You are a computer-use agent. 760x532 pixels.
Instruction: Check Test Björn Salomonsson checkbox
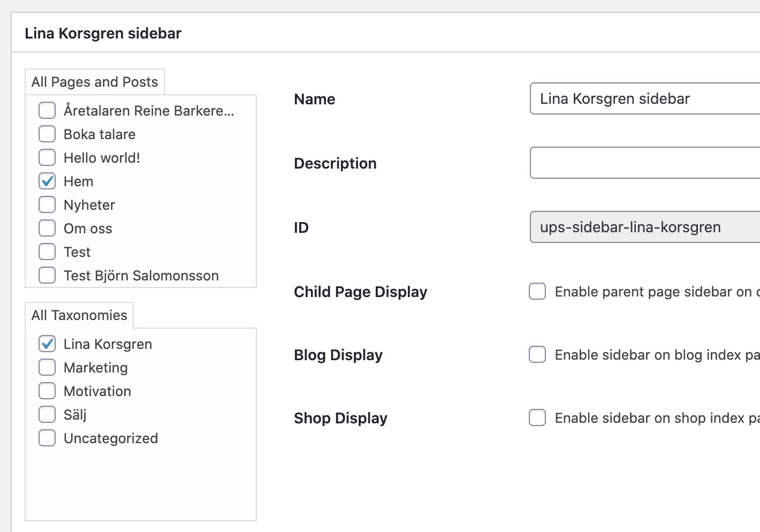point(47,275)
